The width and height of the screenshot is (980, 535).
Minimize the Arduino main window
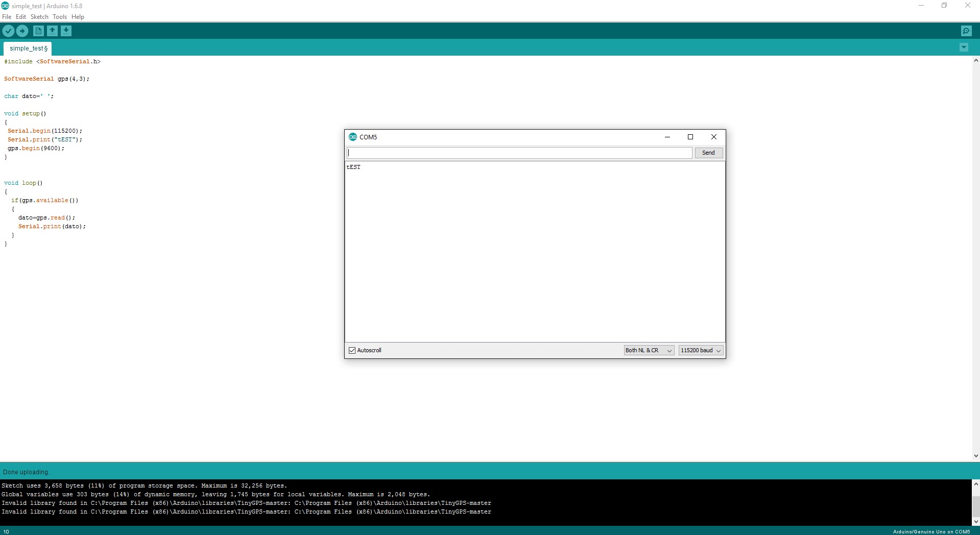(921, 6)
